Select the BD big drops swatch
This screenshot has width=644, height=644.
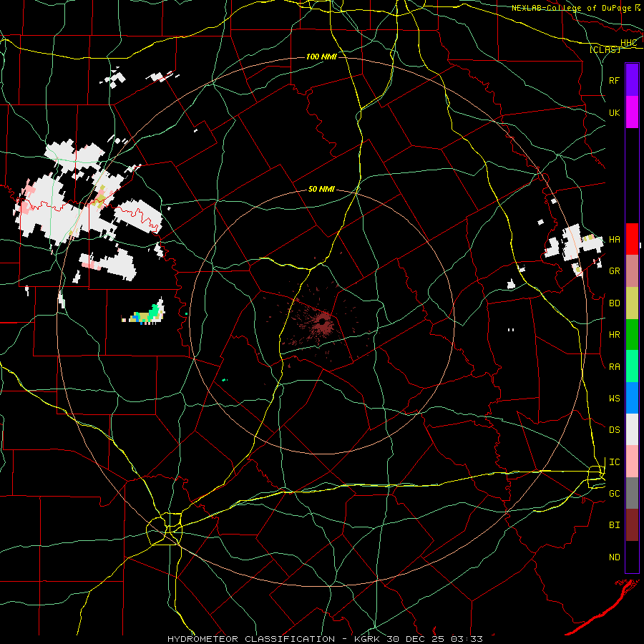coord(632,303)
